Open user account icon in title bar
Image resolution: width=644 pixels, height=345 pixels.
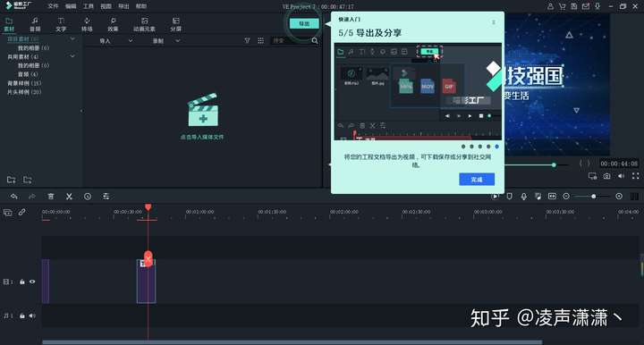tap(550, 6)
